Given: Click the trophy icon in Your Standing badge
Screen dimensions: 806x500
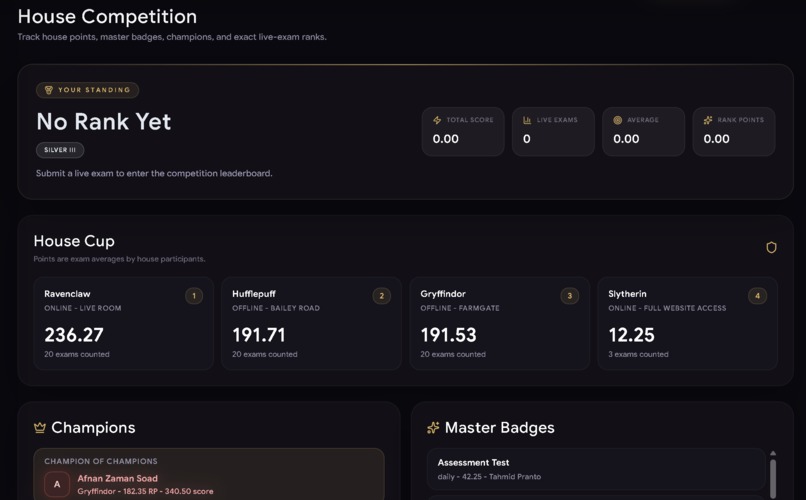Looking at the screenshot, I should click(x=49, y=90).
